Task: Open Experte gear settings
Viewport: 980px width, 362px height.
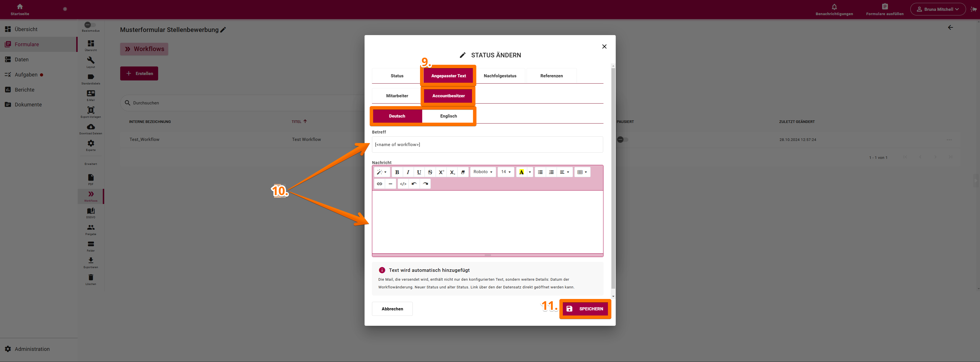Action: [91, 145]
